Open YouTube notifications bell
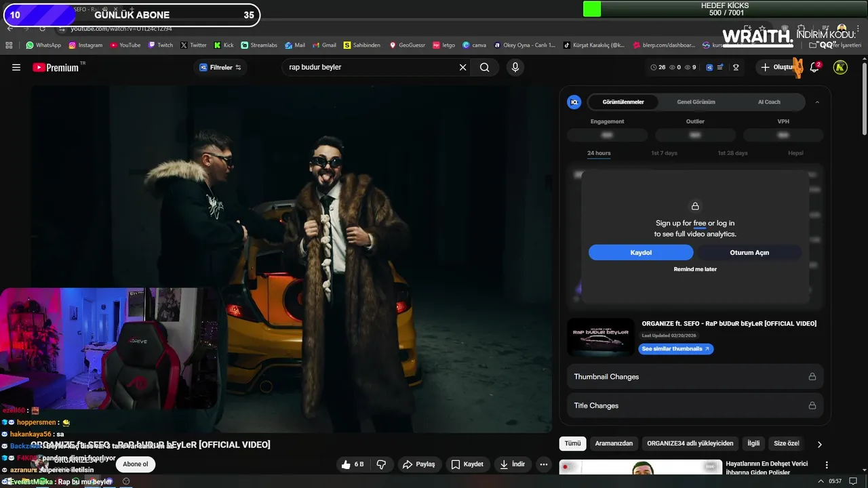Image resolution: width=868 pixels, height=488 pixels. tap(814, 67)
